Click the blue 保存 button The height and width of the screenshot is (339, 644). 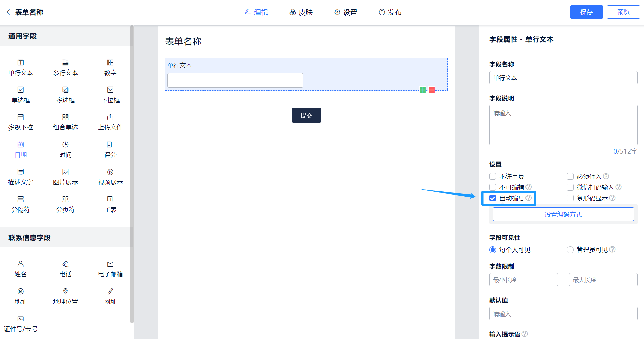coord(586,12)
